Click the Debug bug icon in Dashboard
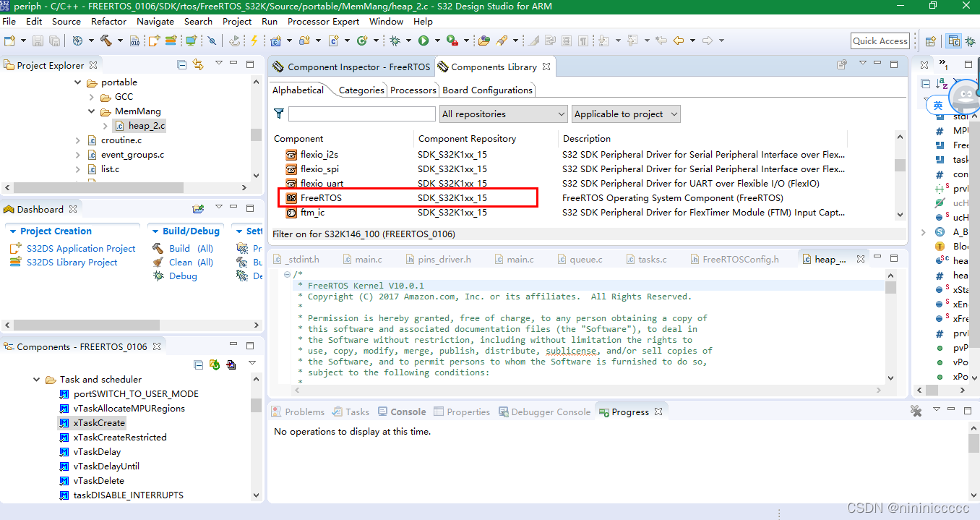 pos(158,276)
